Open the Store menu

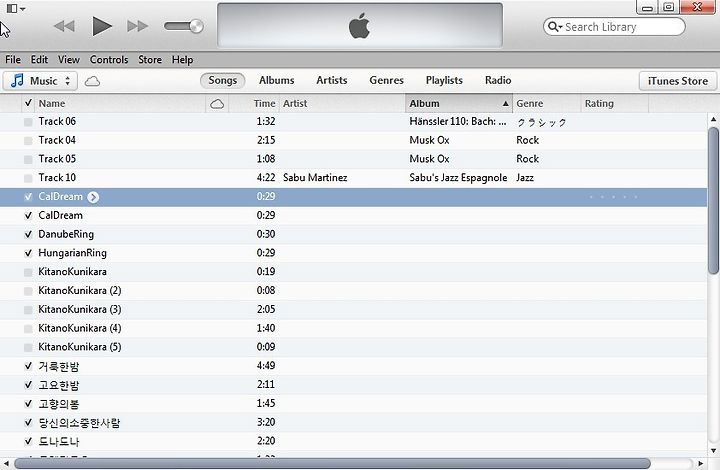point(150,60)
